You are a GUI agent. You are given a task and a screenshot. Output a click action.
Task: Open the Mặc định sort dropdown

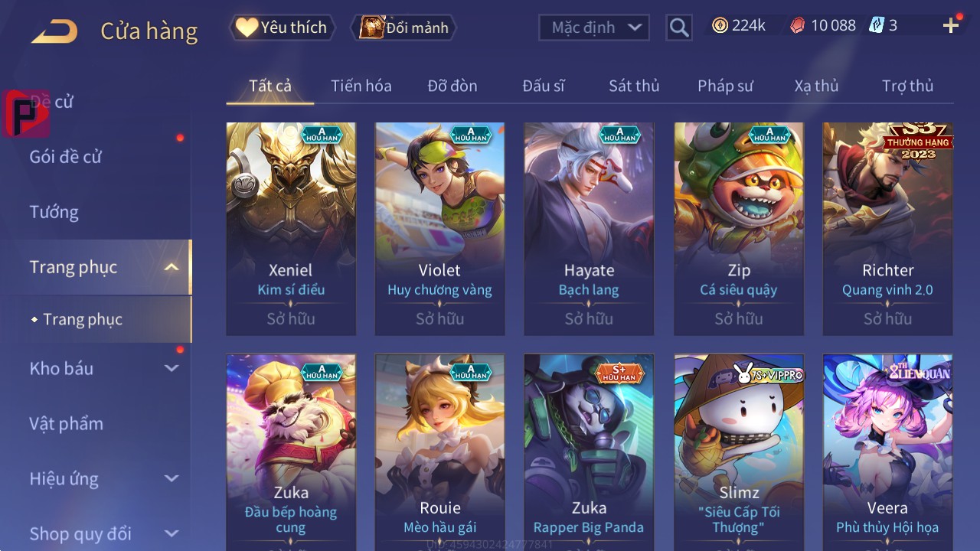594,28
